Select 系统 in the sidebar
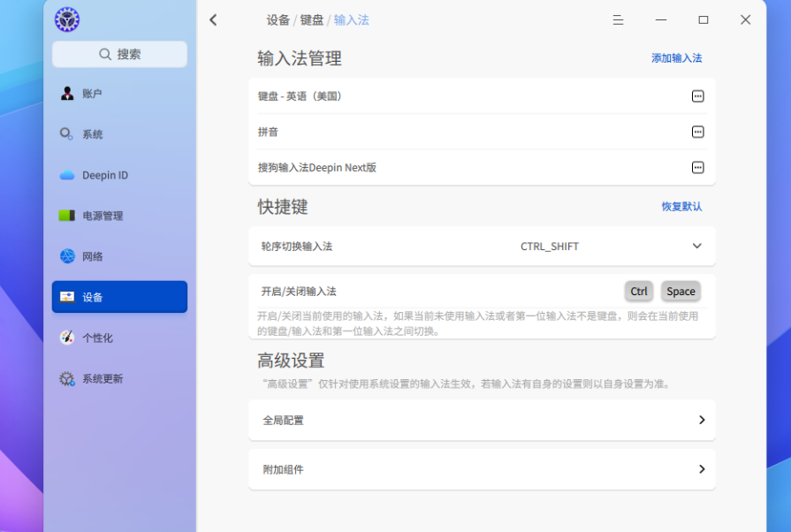This screenshot has width=791, height=532. [119, 134]
